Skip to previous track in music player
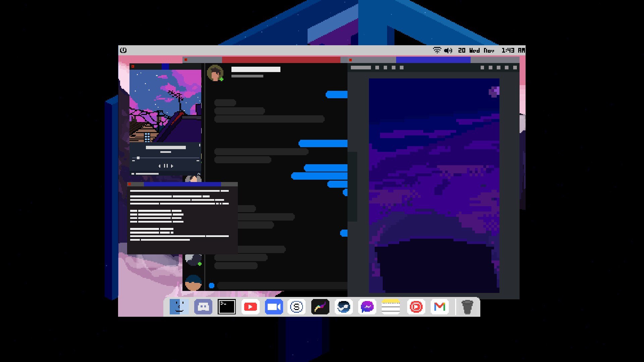This screenshot has height=362, width=644. pos(159,166)
